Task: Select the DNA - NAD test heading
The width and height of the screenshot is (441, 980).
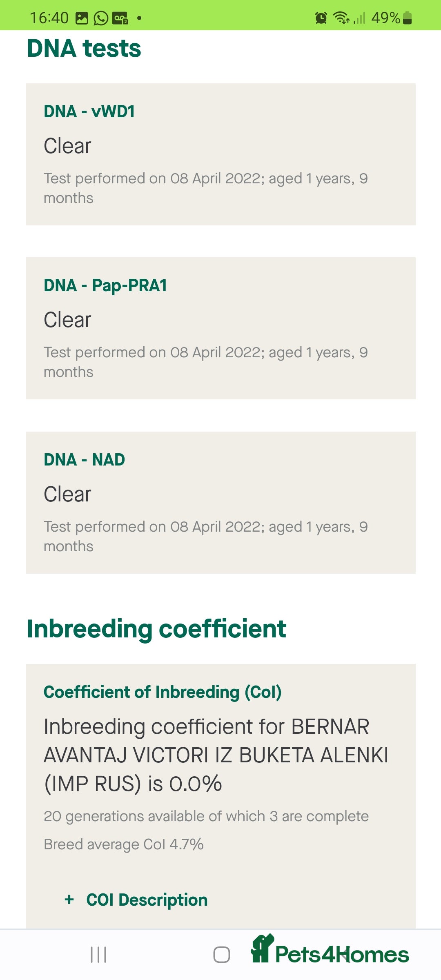Action: point(84,460)
